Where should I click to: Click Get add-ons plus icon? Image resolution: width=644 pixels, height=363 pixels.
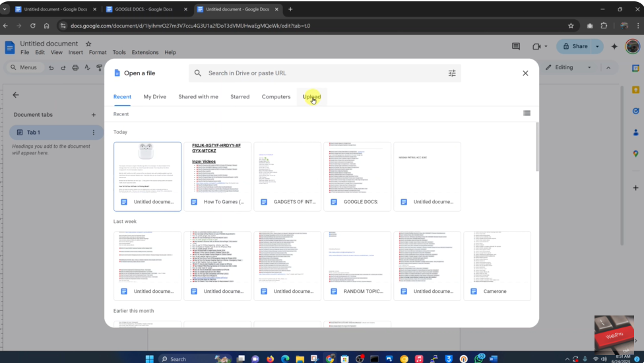pyautogui.click(x=635, y=187)
